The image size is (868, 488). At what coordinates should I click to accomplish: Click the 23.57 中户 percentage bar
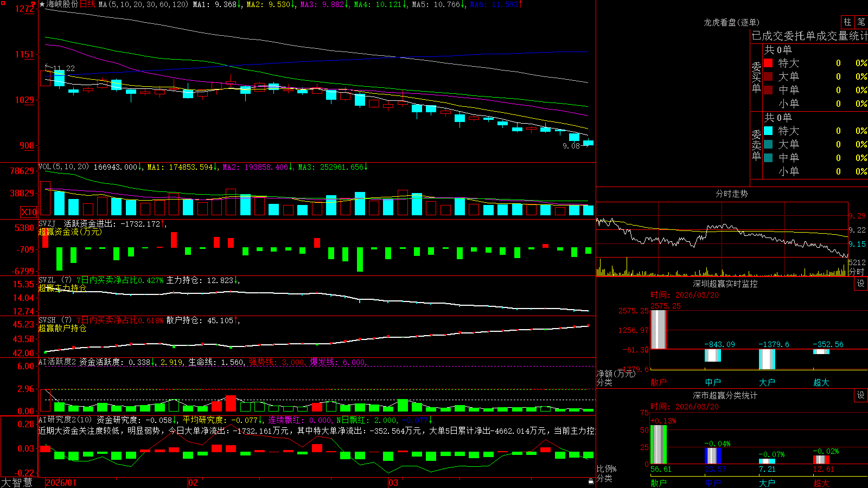pyautogui.click(x=713, y=456)
